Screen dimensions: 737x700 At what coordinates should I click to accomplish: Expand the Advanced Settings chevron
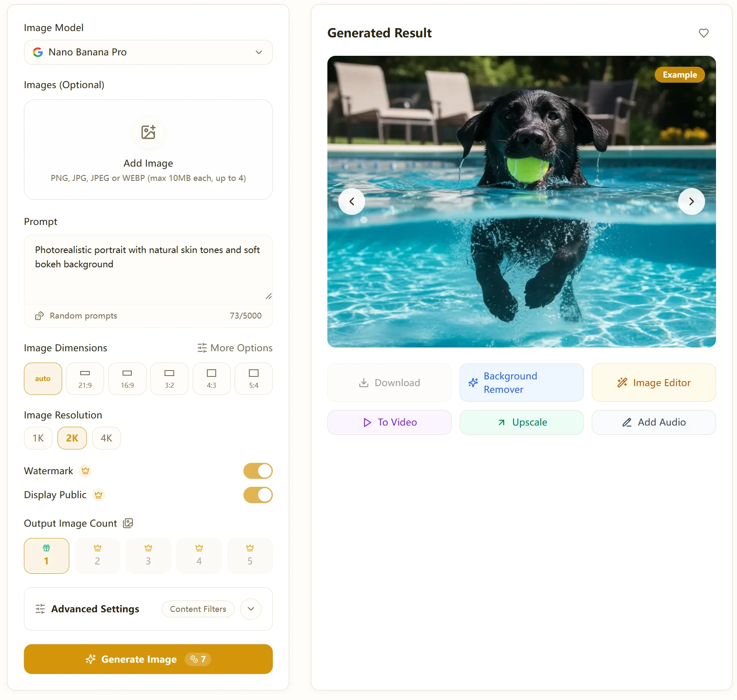pos(251,609)
